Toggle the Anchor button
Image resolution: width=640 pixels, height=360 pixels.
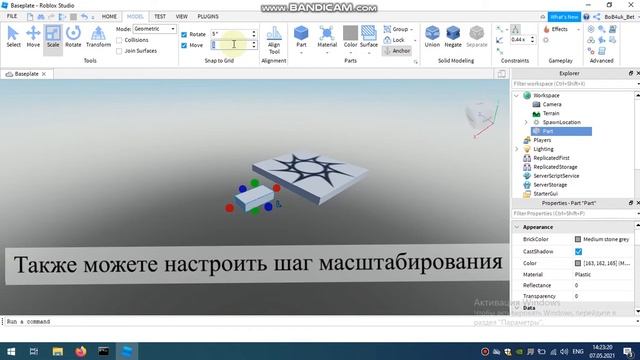(397, 51)
